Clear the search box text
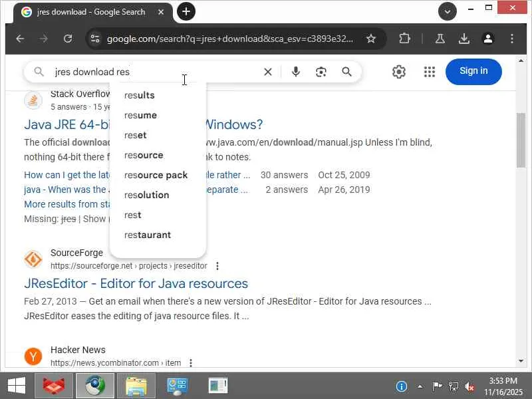 268,72
